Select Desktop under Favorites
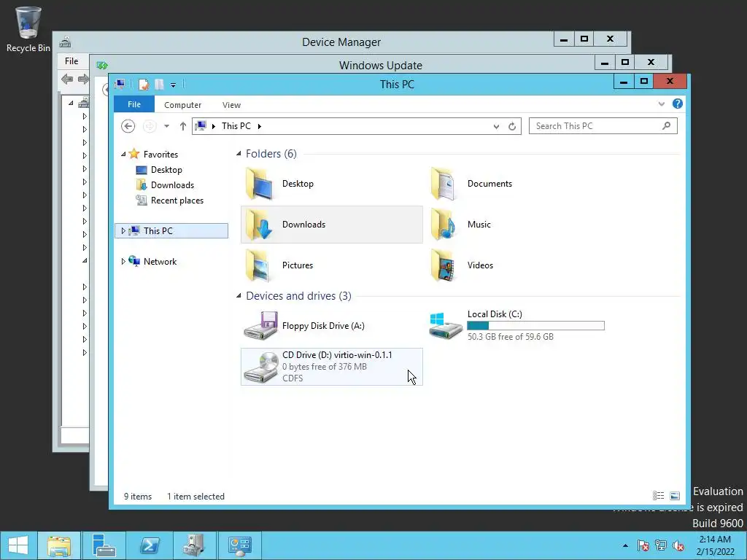 166,170
